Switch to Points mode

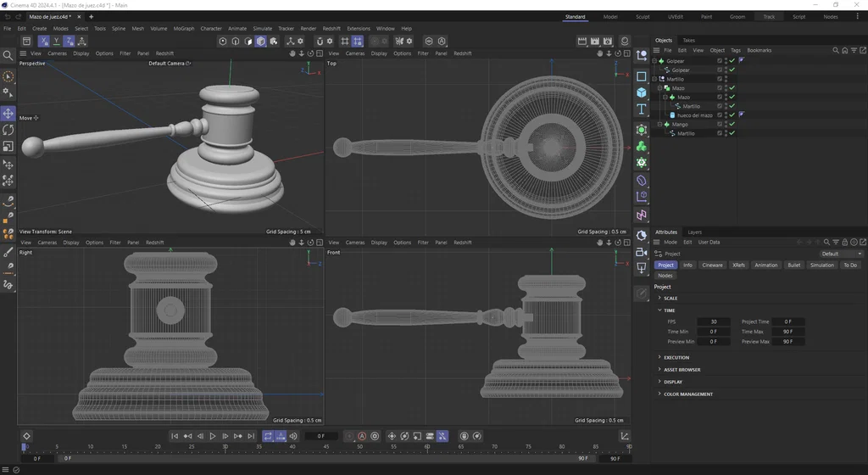click(223, 41)
